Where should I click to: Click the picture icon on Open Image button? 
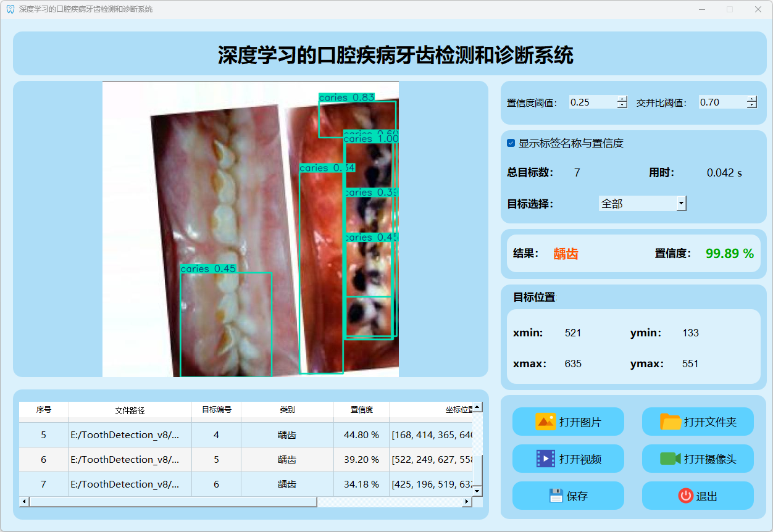545,422
